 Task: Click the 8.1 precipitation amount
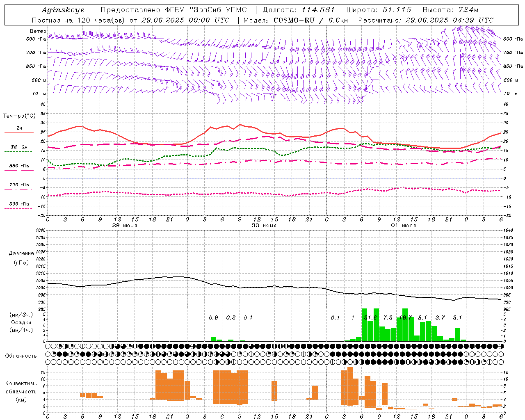pos(422,317)
